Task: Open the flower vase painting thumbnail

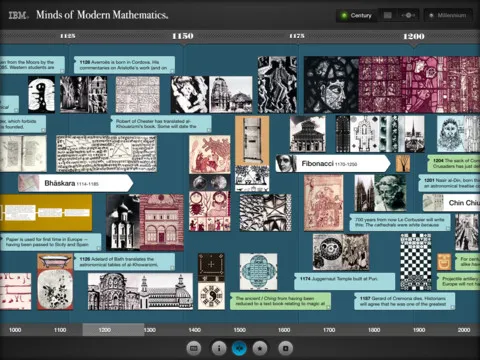Action: tap(55, 289)
